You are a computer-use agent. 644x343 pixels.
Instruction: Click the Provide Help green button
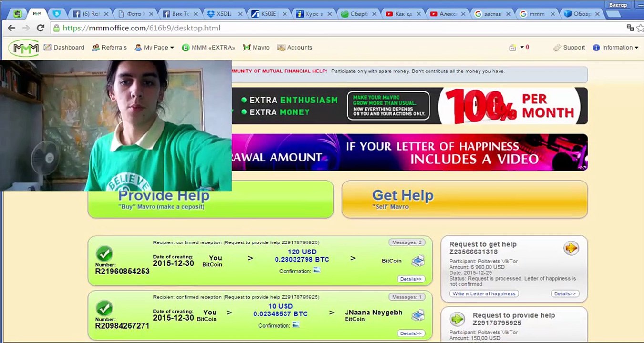(210, 199)
